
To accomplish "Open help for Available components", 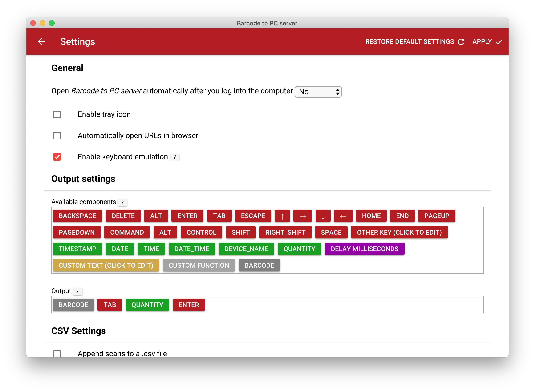I will (122, 202).
